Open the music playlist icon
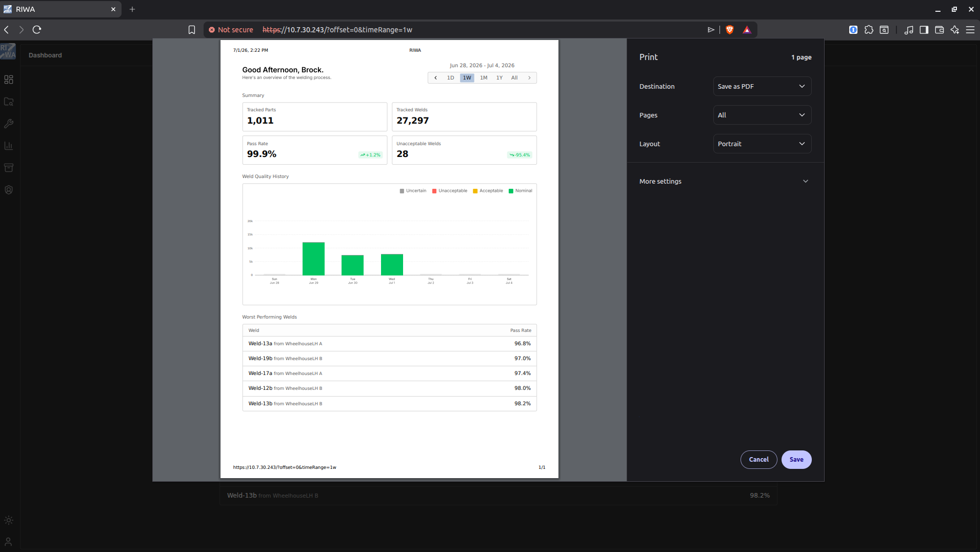Image resolution: width=980 pixels, height=552 pixels. coord(909,30)
